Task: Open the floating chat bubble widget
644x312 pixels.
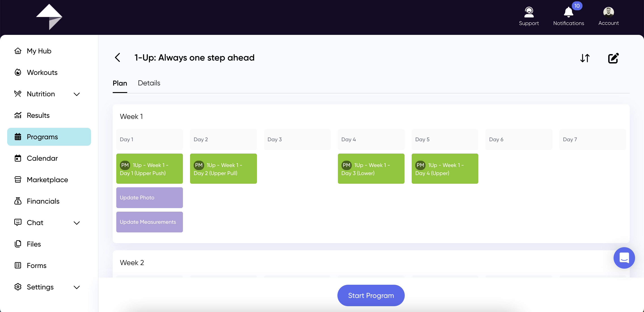Action: 624,258
